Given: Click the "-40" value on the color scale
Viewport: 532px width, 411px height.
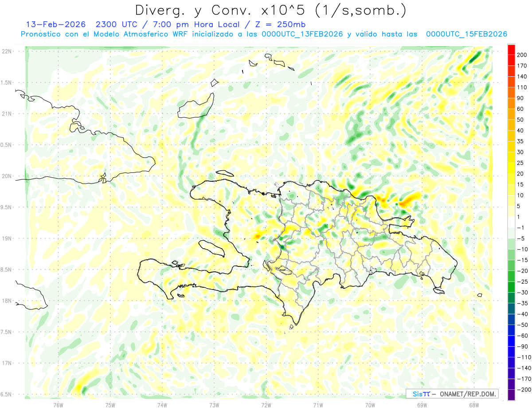Looking at the screenshot, I should point(523,314).
